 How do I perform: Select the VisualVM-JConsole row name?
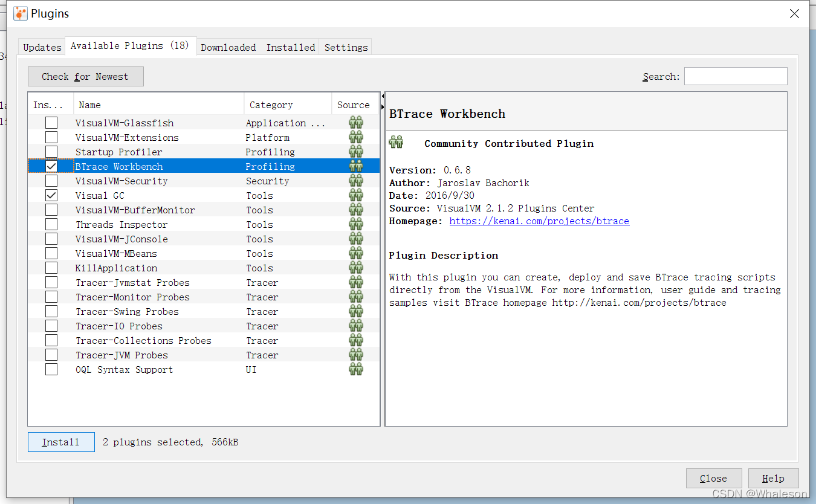tap(121, 239)
